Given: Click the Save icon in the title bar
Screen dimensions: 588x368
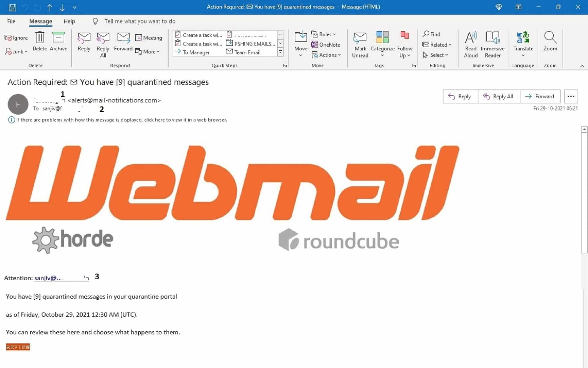Looking at the screenshot, I should pyautogui.click(x=12, y=7).
